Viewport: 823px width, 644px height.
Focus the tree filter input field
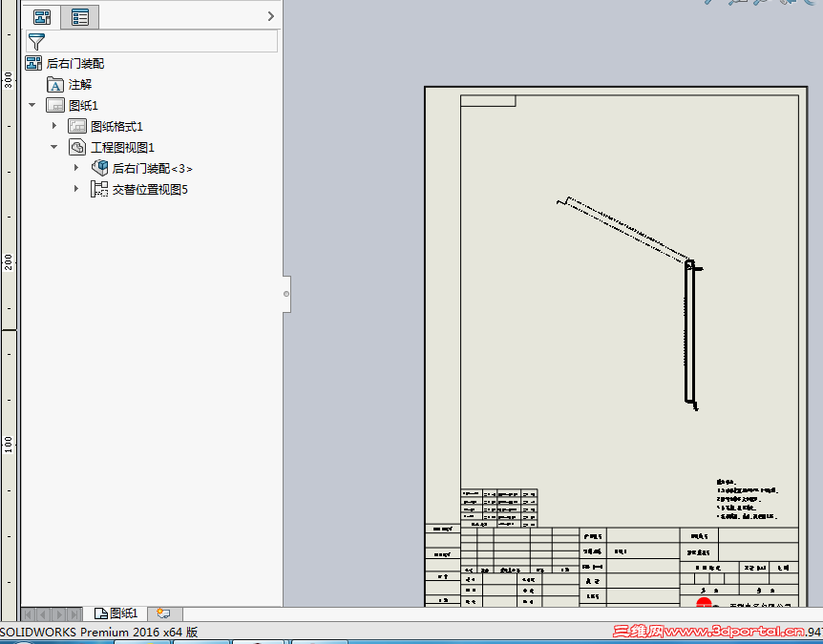[x=152, y=41]
